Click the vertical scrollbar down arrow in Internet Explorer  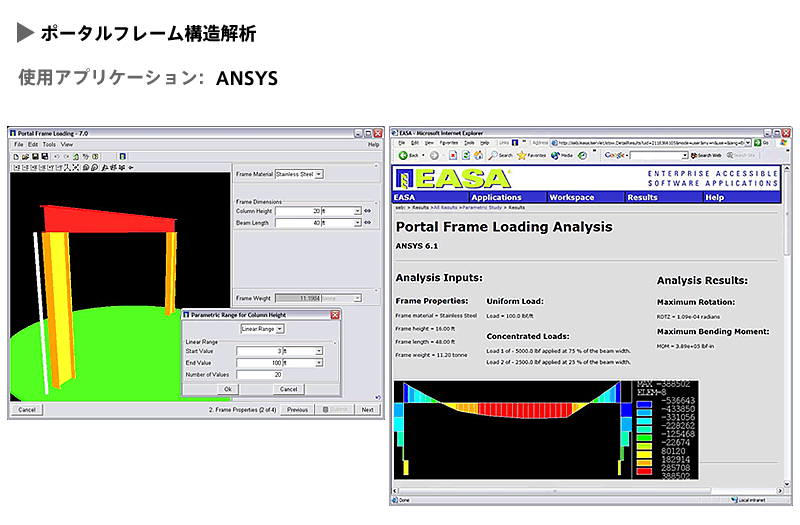[786, 484]
